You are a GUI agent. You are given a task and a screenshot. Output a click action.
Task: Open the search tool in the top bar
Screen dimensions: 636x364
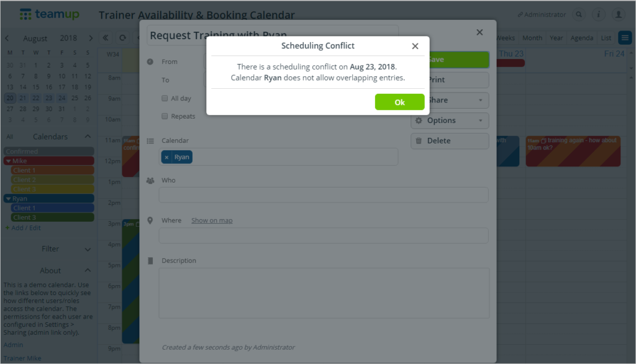coord(579,14)
